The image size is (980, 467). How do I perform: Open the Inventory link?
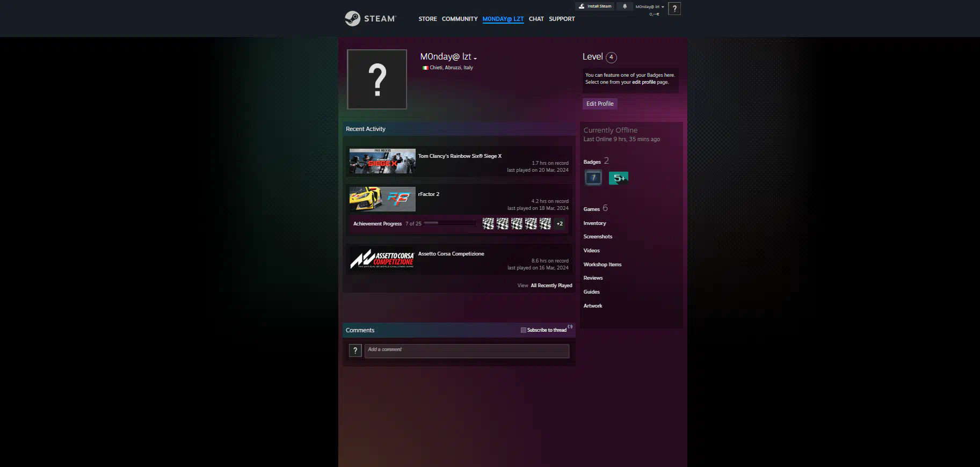point(594,223)
